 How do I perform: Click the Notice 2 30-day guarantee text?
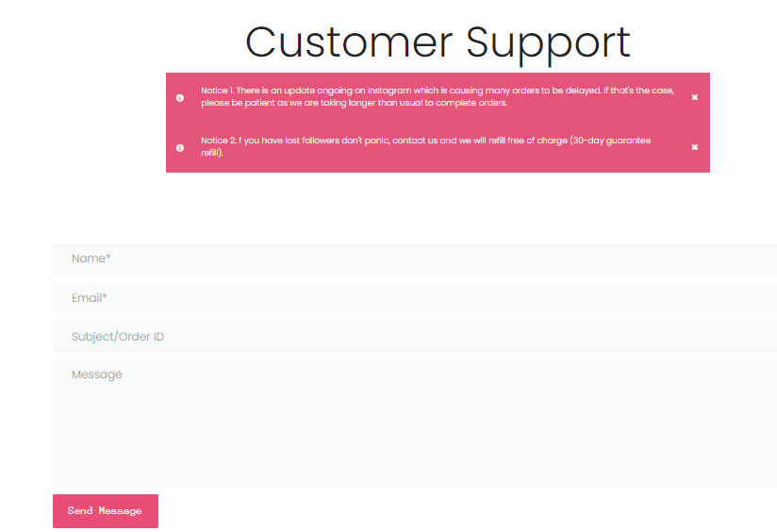pos(425,146)
